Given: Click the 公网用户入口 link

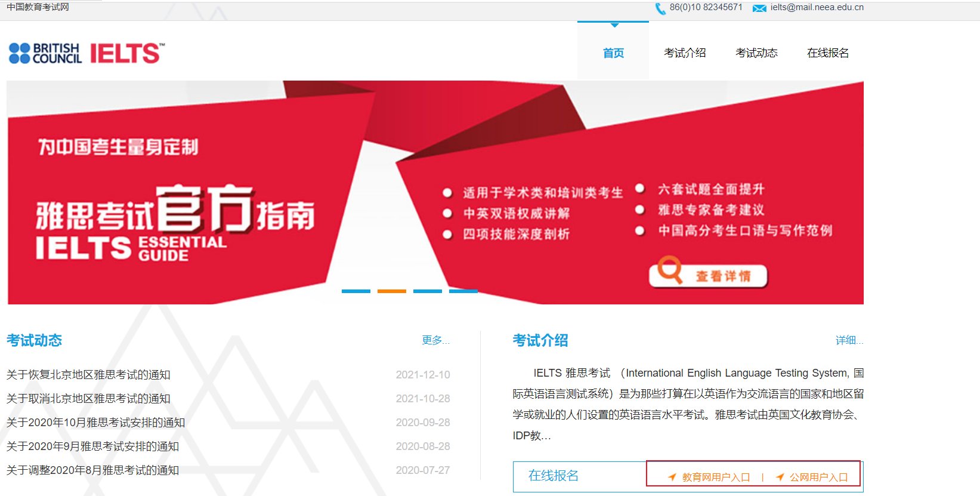Looking at the screenshot, I should click(x=819, y=477).
